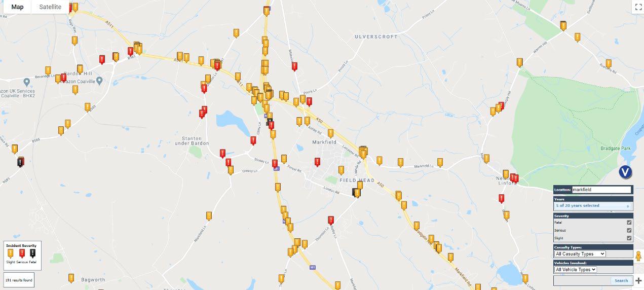This screenshot has width=644, height=290.
Task: Select slight incident marker near Bagworth
Action: [71, 278]
